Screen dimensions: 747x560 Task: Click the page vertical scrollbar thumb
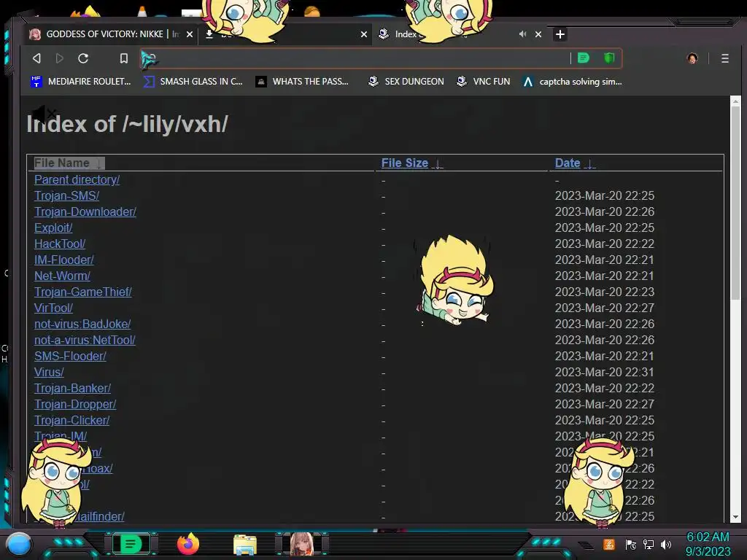pyautogui.click(x=735, y=203)
